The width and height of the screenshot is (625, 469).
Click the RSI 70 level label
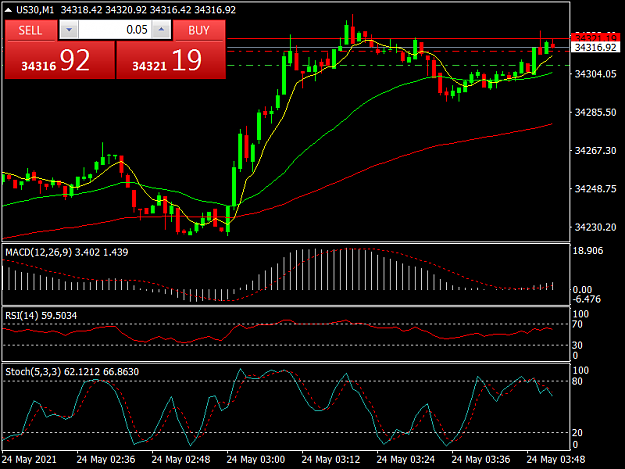coord(578,324)
